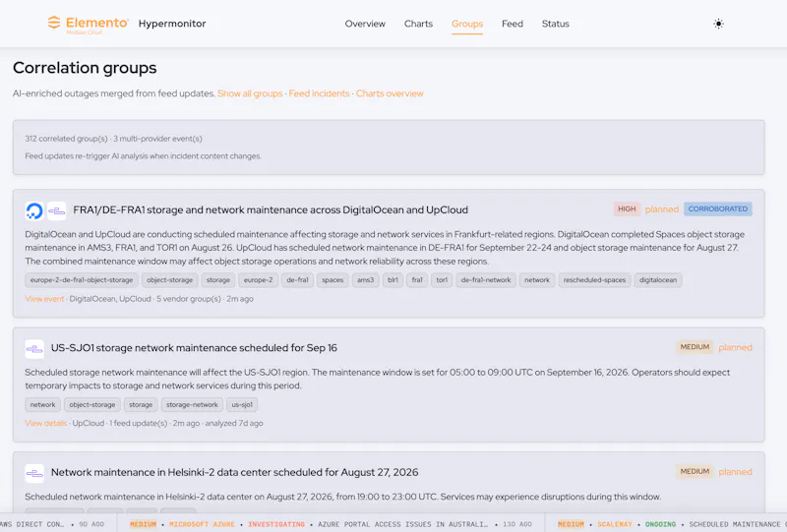The image size is (787, 532).
Task: Select the digitalocean tag
Action: click(x=658, y=280)
